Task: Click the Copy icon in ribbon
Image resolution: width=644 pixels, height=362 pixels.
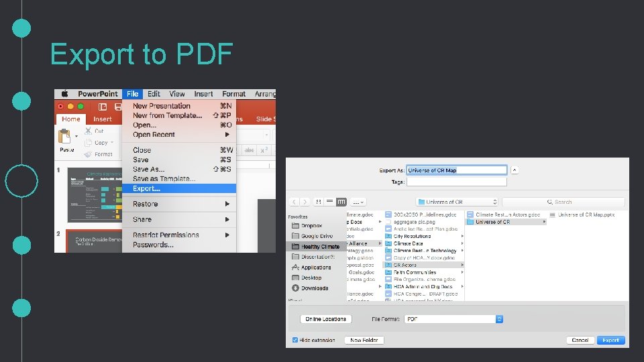Action: (x=88, y=142)
